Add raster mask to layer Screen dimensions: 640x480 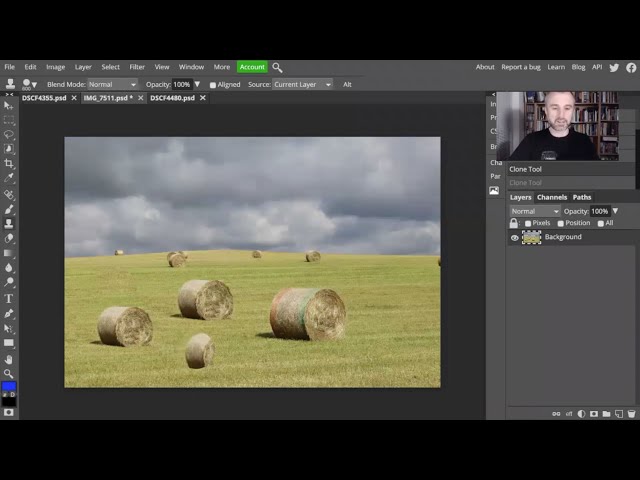[594, 414]
